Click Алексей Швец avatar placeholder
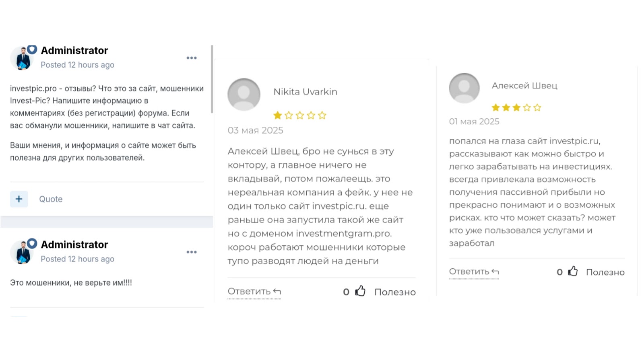Image resolution: width=644 pixels, height=362 pixels. (x=464, y=88)
